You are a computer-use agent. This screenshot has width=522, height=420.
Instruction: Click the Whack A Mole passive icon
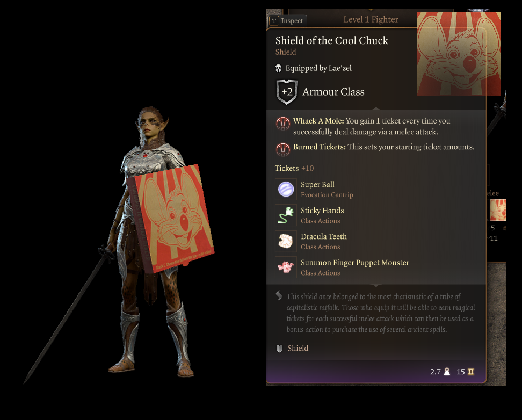tap(282, 124)
